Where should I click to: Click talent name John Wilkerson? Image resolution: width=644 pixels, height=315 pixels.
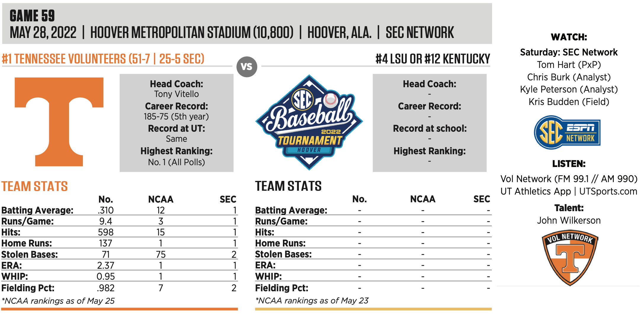coord(569,220)
